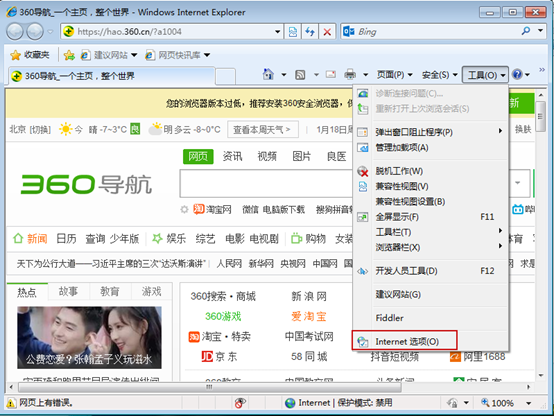The image size is (554, 416).
Task: Click the JD 京东 site link
Action: click(x=219, y=356)
